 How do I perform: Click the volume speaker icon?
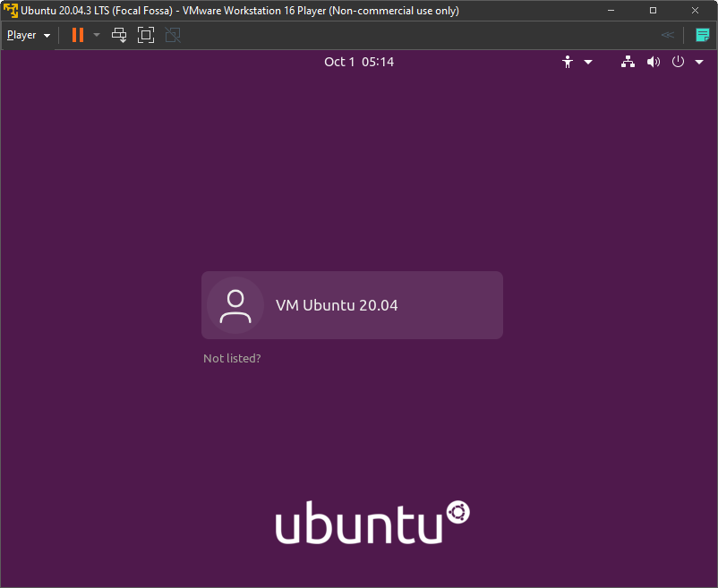(x=654, y=62)
